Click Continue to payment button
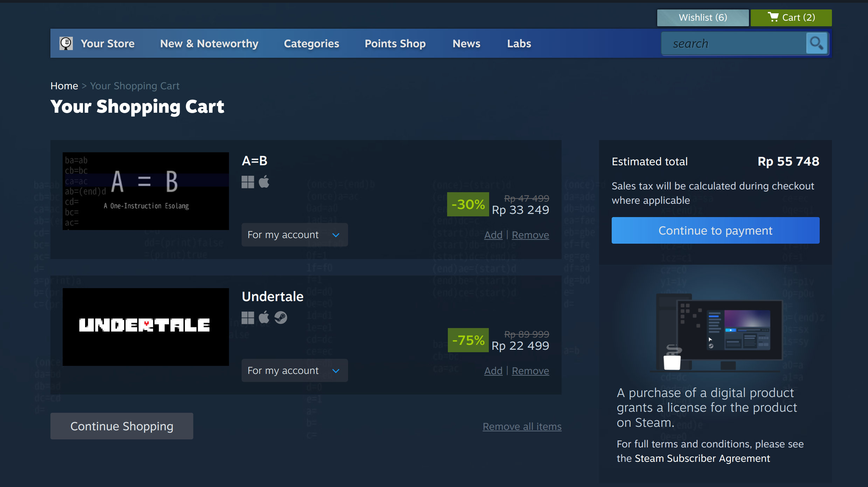 (x=715, y=230)
